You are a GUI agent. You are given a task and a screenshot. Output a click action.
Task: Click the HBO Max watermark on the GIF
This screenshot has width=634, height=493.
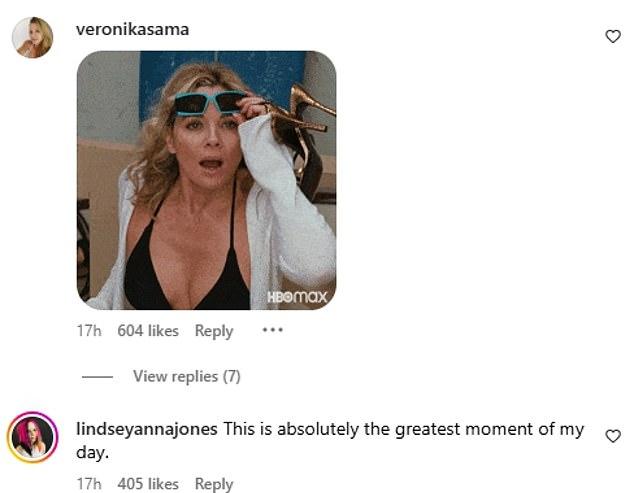(297, 297)
